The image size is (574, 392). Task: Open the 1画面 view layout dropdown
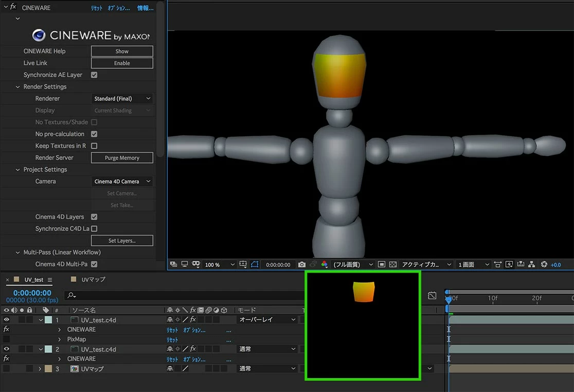[x=473, y=264]
